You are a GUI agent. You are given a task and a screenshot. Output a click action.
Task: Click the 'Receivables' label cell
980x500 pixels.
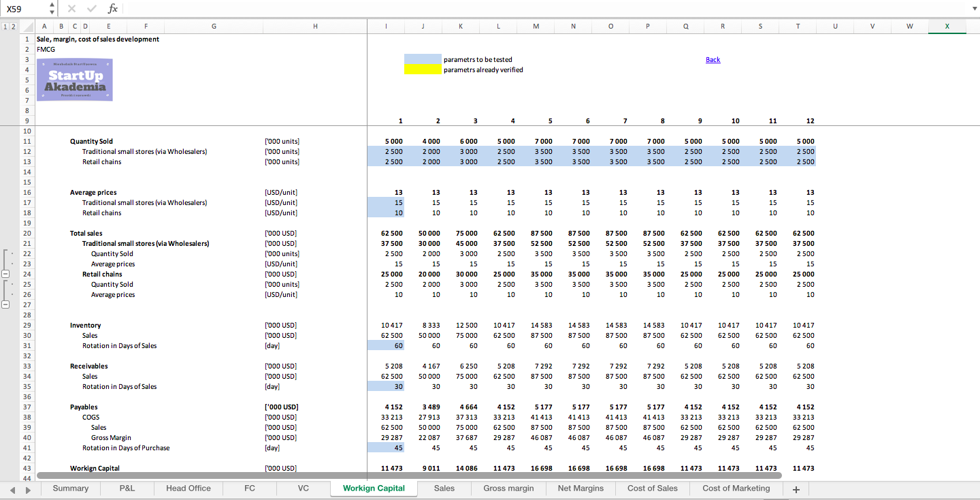tap(88, 366)
